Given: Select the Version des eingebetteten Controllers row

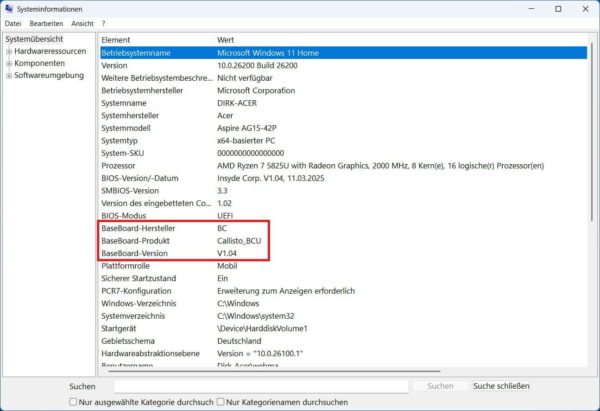Looking at the screenshot, I should pyautogui.click(x=343, y=203).
